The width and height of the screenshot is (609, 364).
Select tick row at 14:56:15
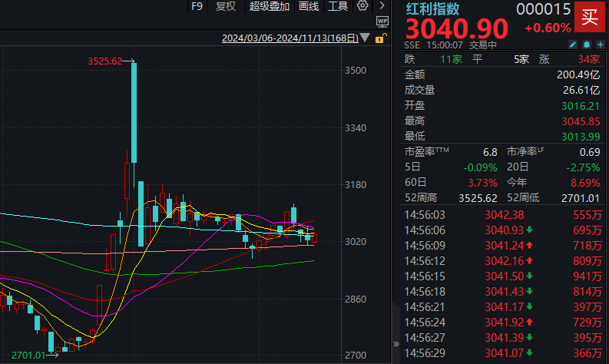(x=503, y=276)
